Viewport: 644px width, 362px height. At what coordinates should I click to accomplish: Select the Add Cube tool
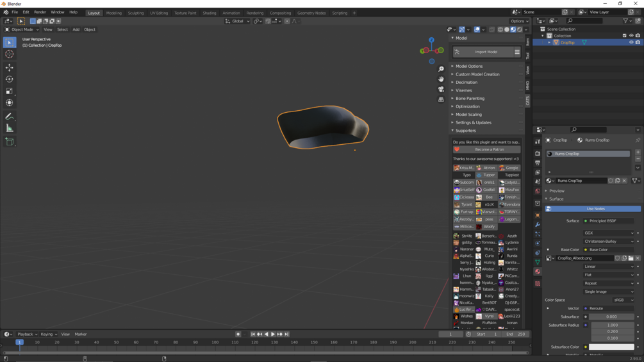pyautogui.click(x=10, y=142)
